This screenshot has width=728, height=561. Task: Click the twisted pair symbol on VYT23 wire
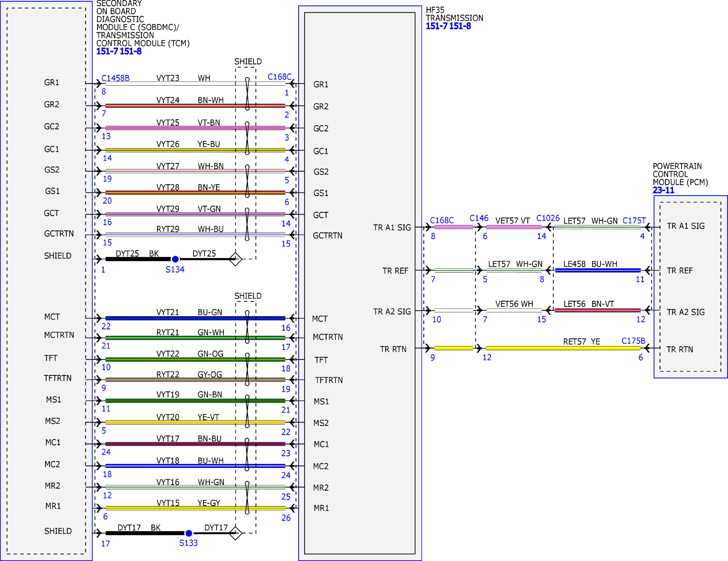(x=247, y=94)
